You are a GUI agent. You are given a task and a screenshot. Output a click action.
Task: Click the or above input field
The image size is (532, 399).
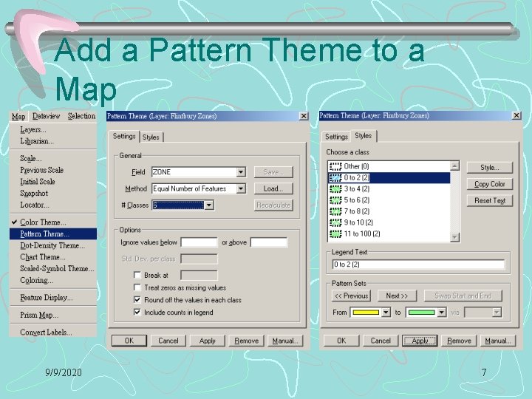[x=269, y=242]
